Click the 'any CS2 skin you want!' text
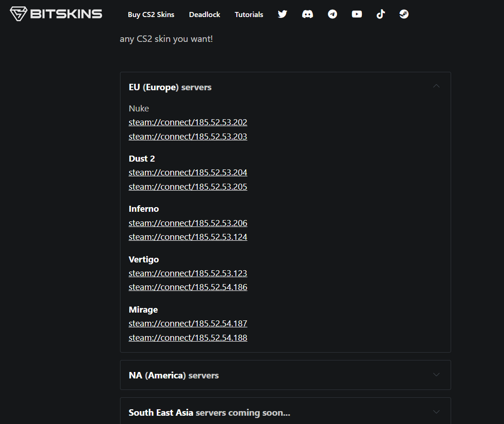Viewport: 504px width, 424px height. [166, 39]
